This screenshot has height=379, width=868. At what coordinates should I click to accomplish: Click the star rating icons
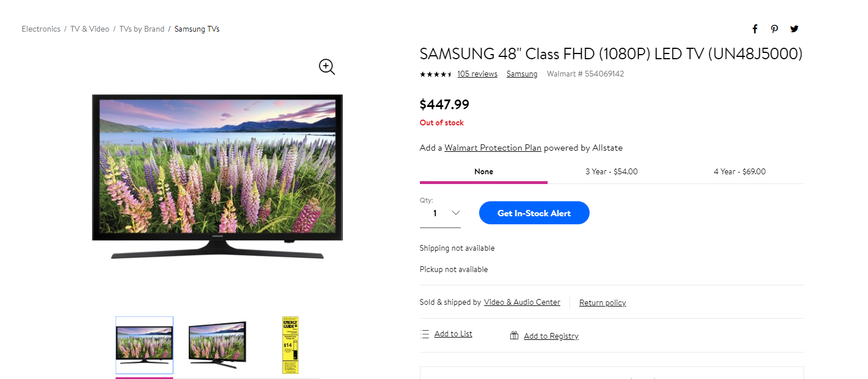coord(435,74)
